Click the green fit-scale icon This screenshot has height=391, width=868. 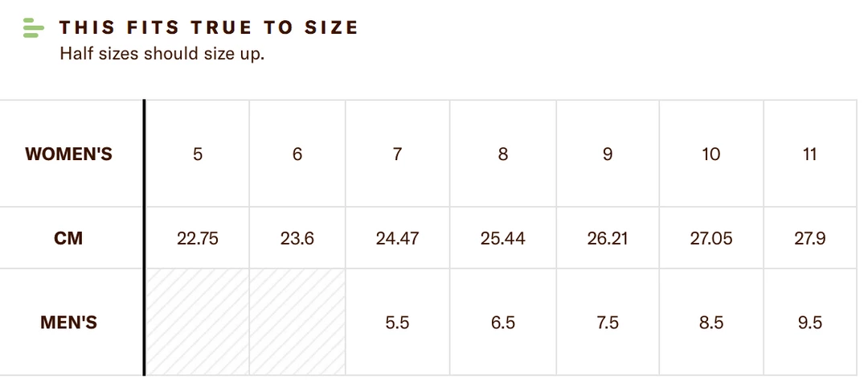tap(33, 28)
